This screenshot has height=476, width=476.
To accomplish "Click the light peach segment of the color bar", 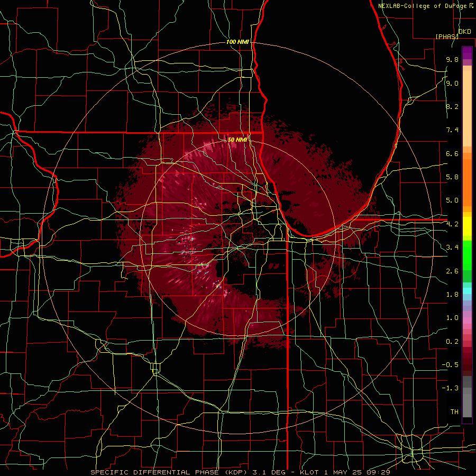I will [x=467, y=108].
